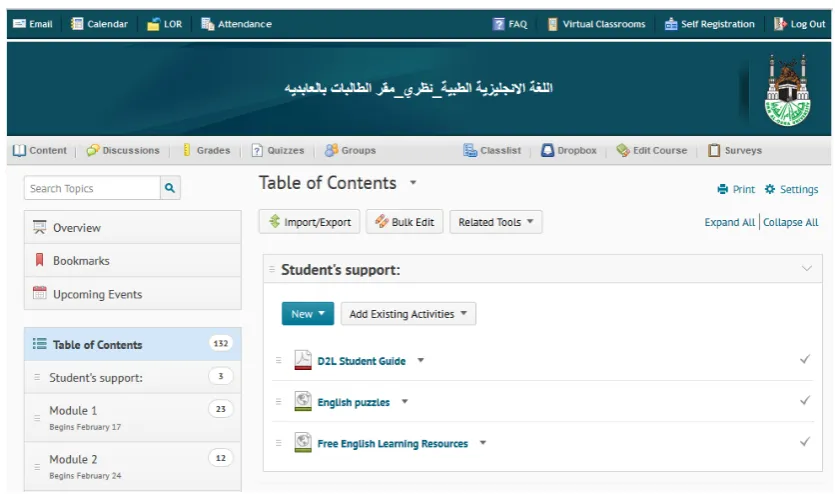Toggle completion checkmark for D2L Student Guide

click(805, 359)
